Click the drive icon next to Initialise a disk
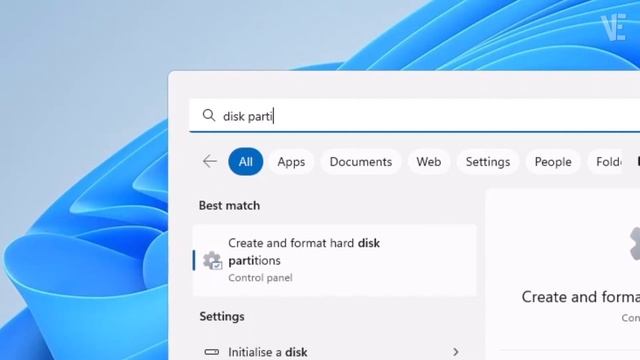The width and height of the screenshot is (640, 360). (211, 352)
